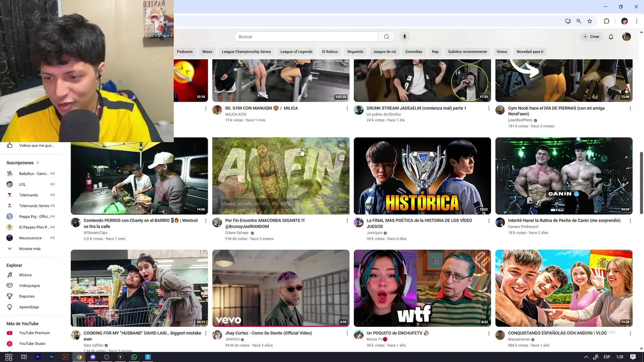The height and width of the screenshot is (362, 644).
Task: Click the zoom magnifier in address bar
Action: (x=579, y=21)
